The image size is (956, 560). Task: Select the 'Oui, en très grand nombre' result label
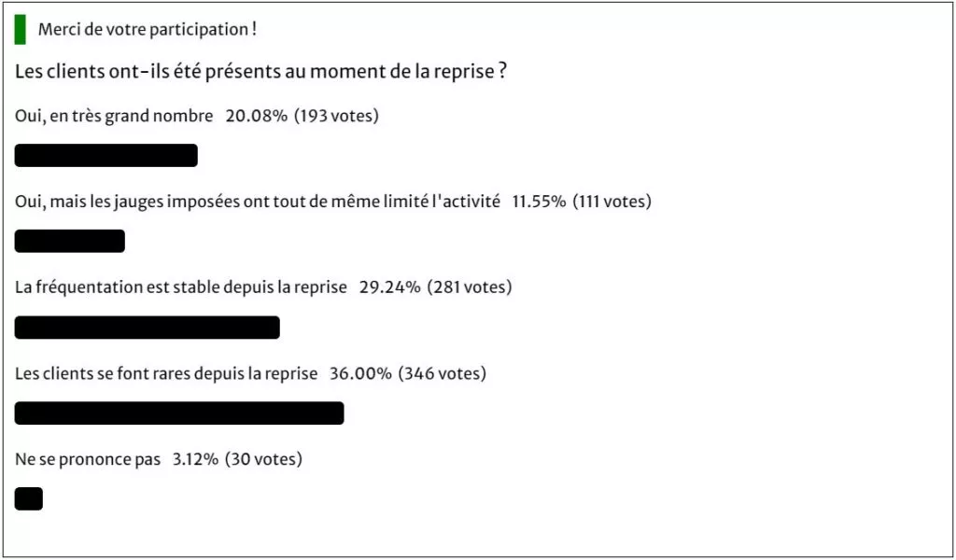coord(114,116)
